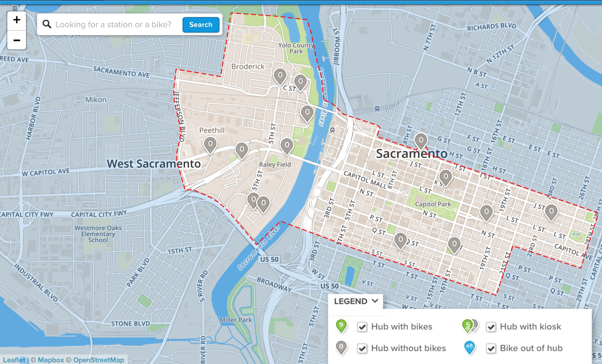Select the hub marker near 23rd and J ST

click(x=551, y=212)
